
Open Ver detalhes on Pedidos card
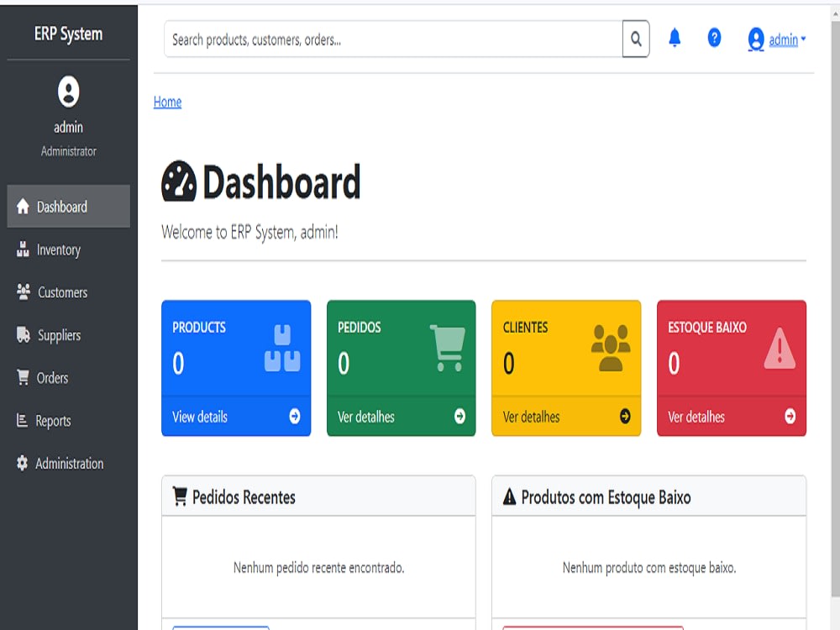(366, 417)
